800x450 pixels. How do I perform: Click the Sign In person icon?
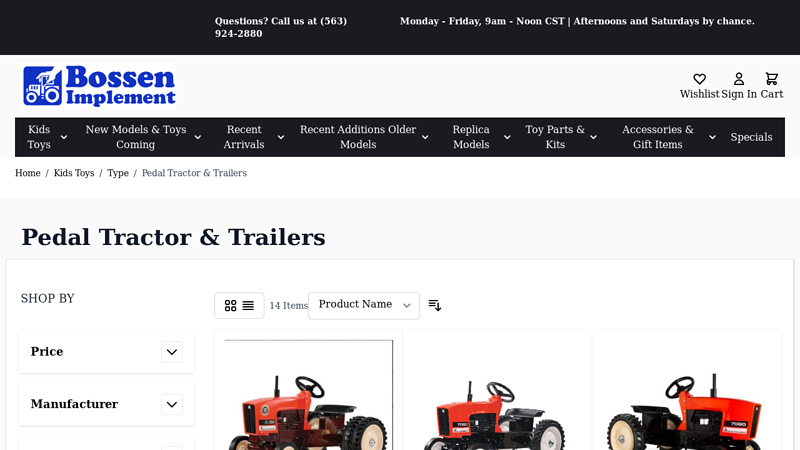pyautogui.click(x=739, y=79)
